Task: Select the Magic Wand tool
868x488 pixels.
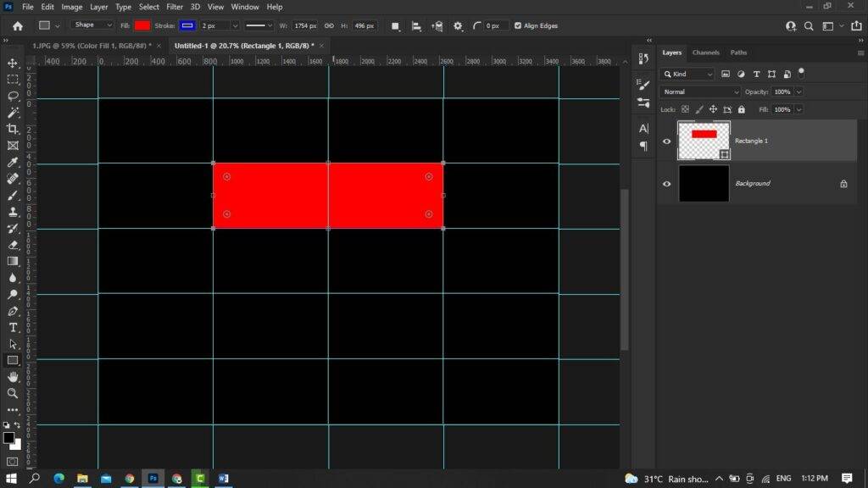Action: coord(13,113)
